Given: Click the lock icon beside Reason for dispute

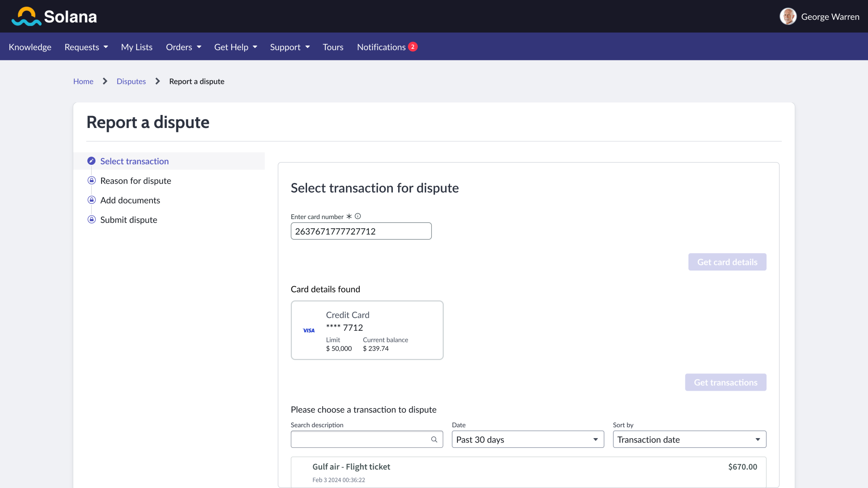Looking at the screenshot, I should point(92,180).
